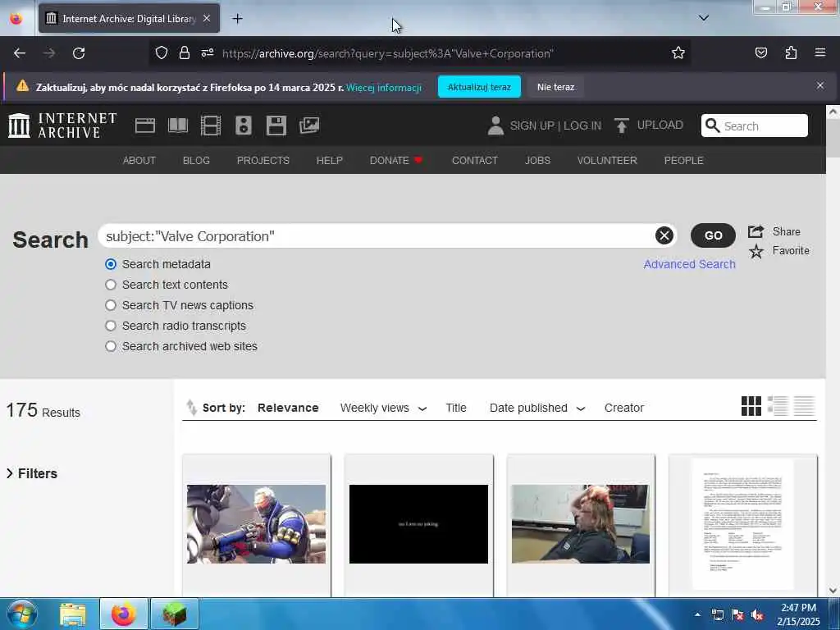This screenshot has height=630, width=840.
Task: Open the Soldier character thumbnail result
Action: coord(256,524)
